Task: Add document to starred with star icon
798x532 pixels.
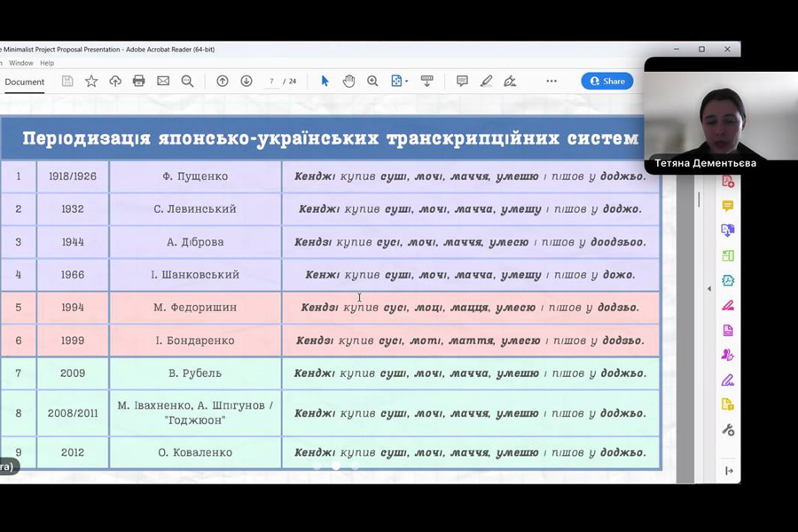Action: (91, 81)
